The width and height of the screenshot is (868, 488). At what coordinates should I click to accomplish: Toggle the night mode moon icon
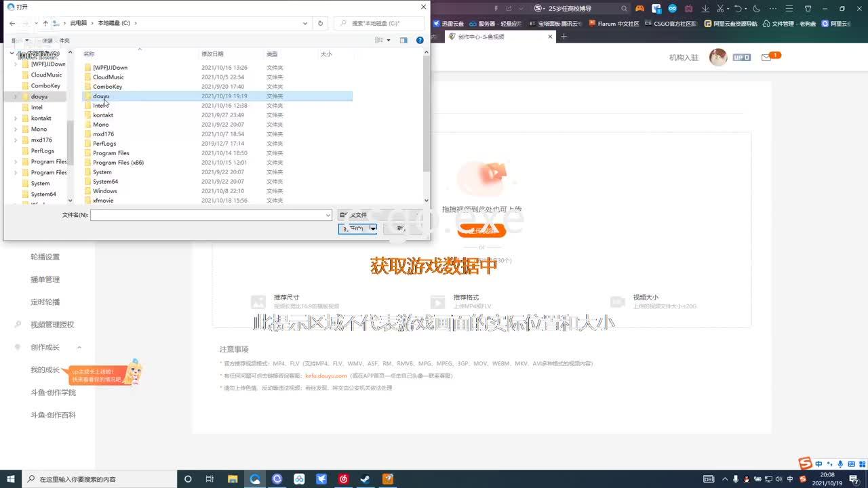click(x=757, y=9)
